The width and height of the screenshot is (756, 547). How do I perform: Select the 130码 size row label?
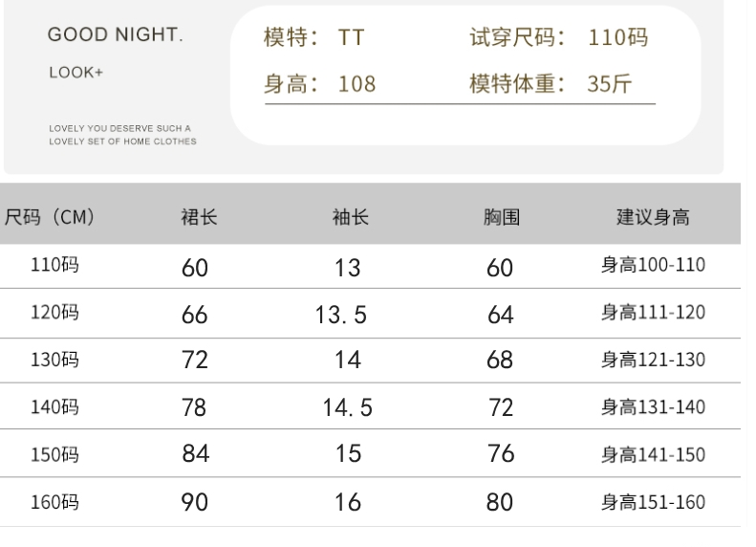[x=55, y=360]
